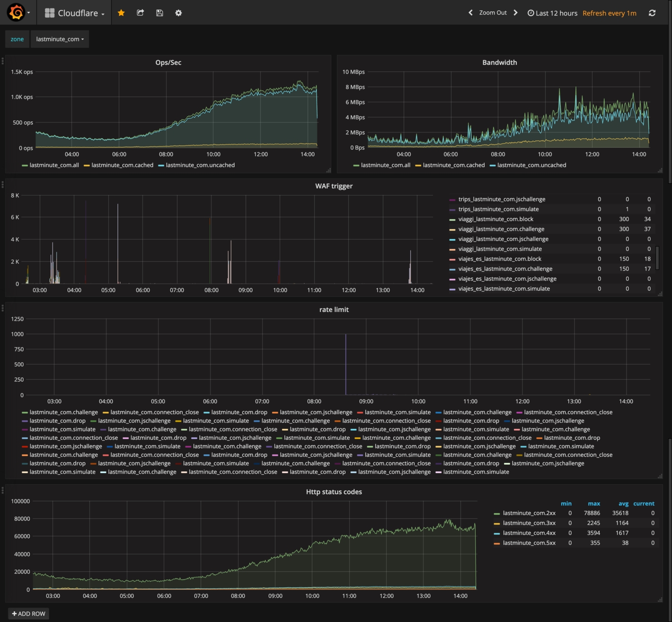The height and width of the screenshot is (622, 672).
Task: Open the WAF trigger panel title menu
Action: (334, 186)
